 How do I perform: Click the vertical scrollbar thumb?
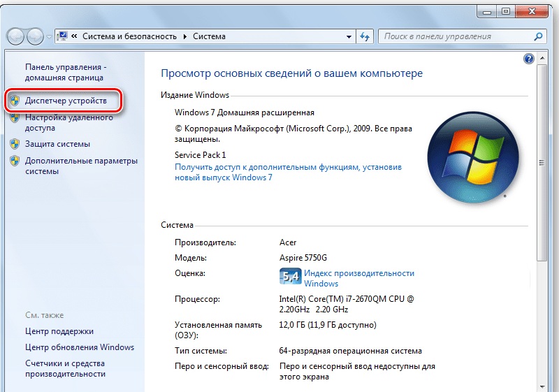tap(542, 163)
